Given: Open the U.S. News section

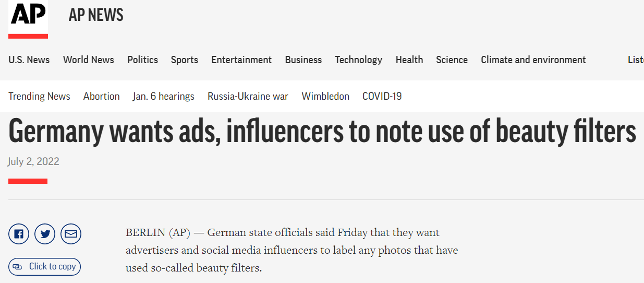Looking at the screenshot, I should [x=29, y=60].
